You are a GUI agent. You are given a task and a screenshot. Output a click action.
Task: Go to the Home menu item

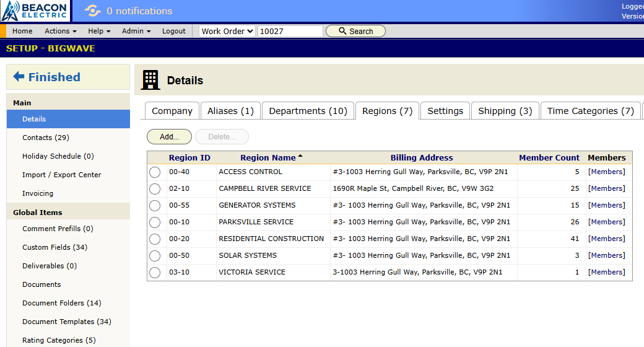[22, 31]
